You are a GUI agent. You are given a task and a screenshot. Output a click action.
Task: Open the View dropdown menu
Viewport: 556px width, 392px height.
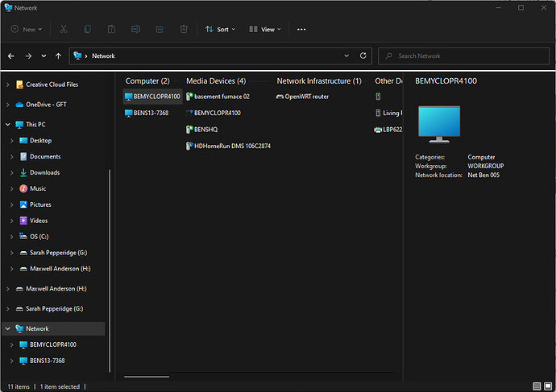pos(266,29)
